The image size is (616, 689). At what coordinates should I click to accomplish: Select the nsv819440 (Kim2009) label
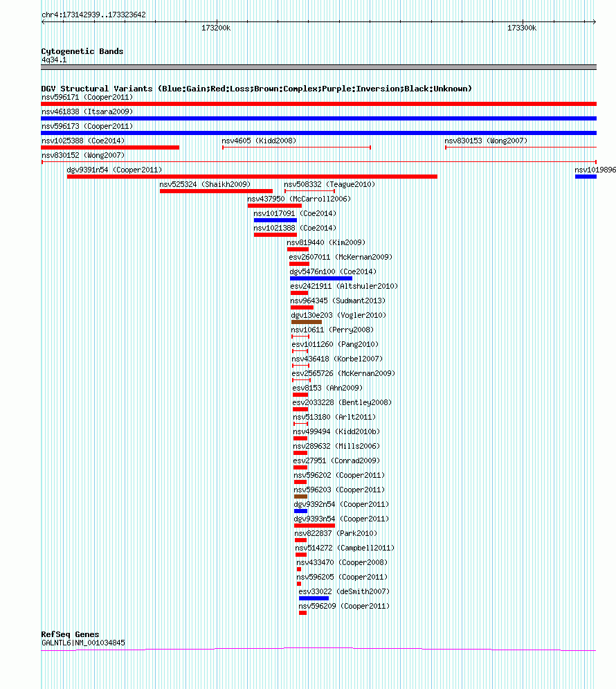[326, 242]
